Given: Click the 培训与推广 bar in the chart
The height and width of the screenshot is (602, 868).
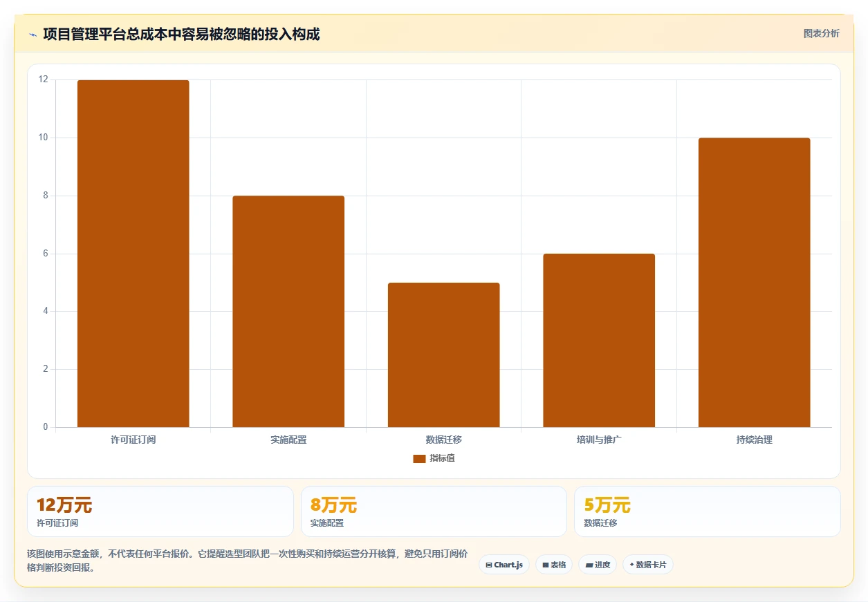Looking at the screenshot, I should coord(599,341).
